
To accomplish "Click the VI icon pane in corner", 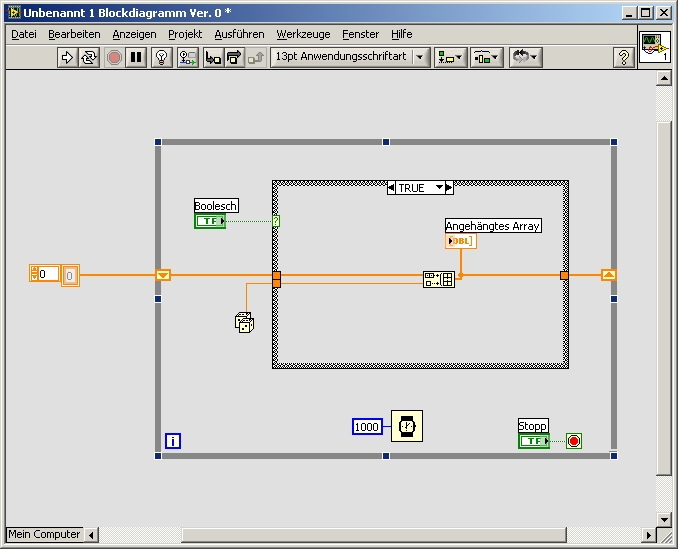I will click(655, 47).
